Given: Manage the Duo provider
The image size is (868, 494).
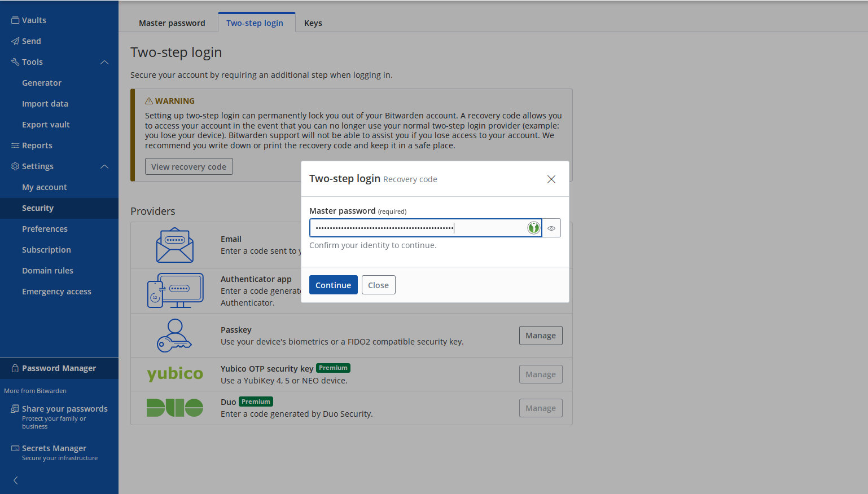Looking at the screenshot, I should (541, 408).
